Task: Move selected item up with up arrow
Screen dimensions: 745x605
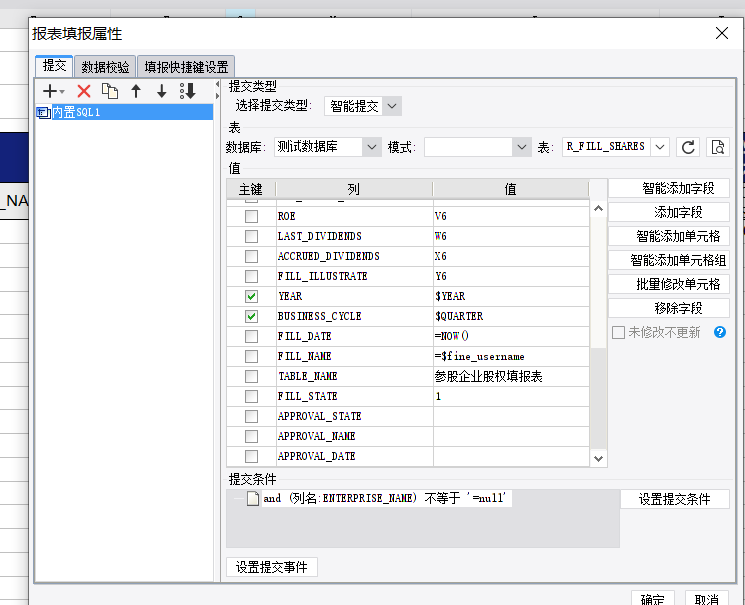Action: pos(136,91)
